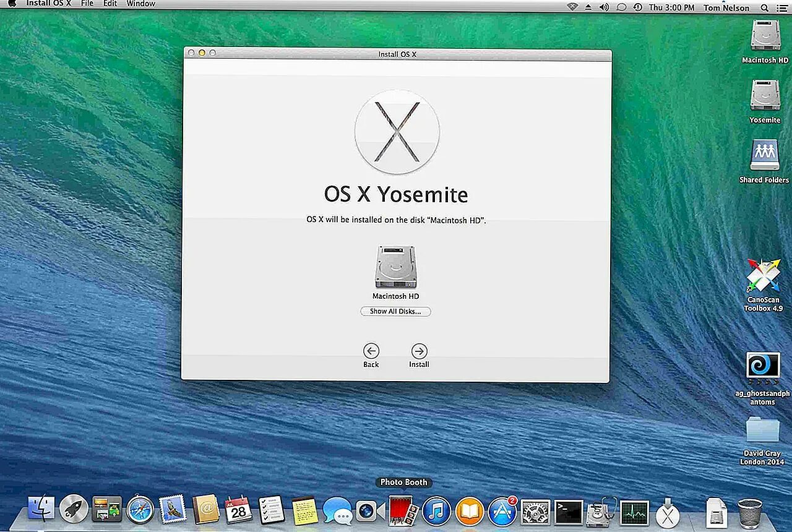
Task: Click Show All Disks button
Action: click(395, 312)
